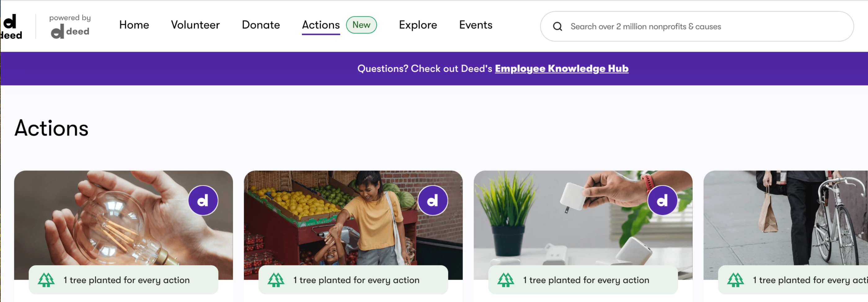Open the Donate section

pos(261,25)
